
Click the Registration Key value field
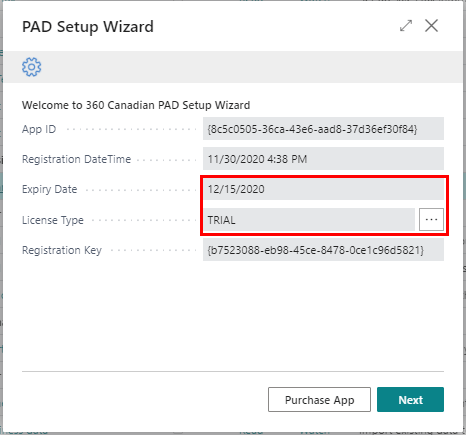(x=323, y=250)
